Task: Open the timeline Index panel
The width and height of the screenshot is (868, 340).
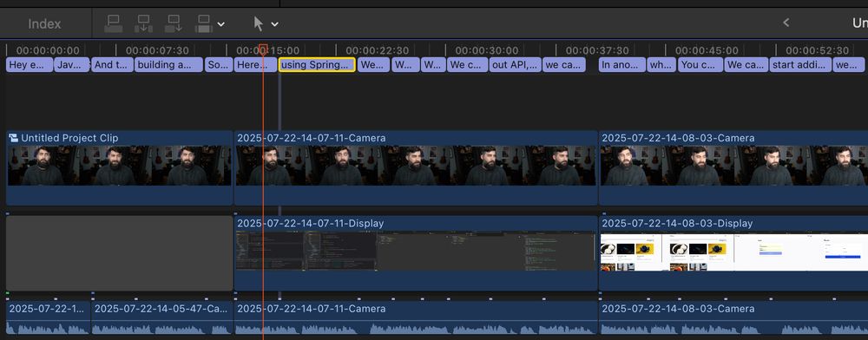Action: tap(45, 23)
